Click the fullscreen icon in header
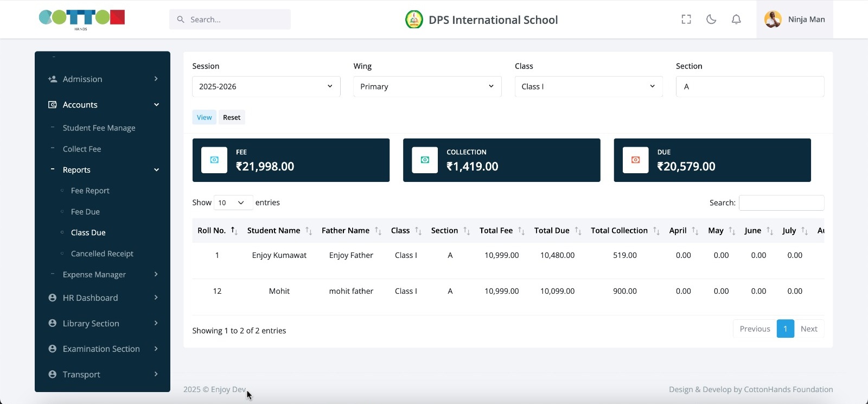868x404 pixels. [686, 20]
